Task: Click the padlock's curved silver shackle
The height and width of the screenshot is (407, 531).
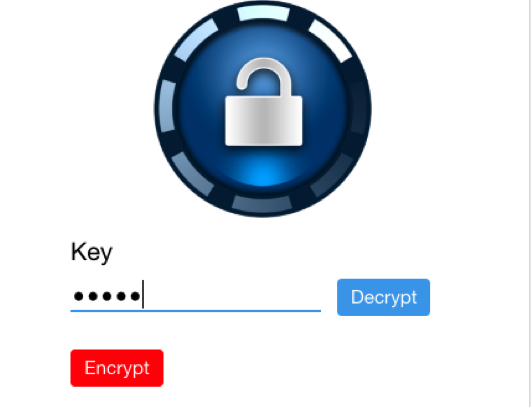Action: click(264, 77)
